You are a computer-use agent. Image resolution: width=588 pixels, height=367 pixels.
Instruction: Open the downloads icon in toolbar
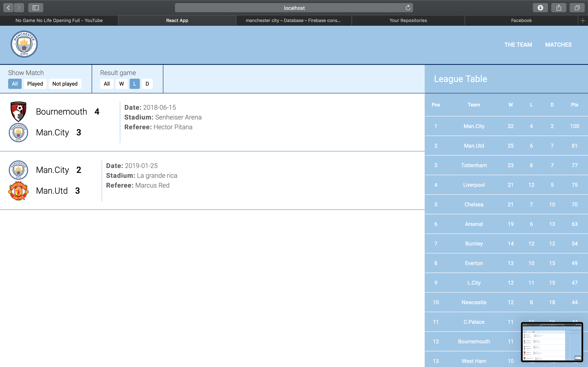pos(540,8)
